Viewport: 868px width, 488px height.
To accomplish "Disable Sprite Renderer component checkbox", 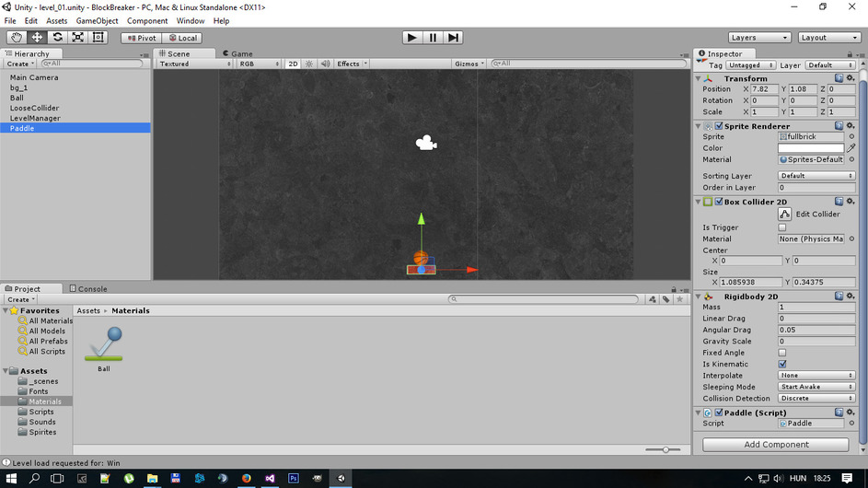I will pyautogui.click(x=719, y=126).
